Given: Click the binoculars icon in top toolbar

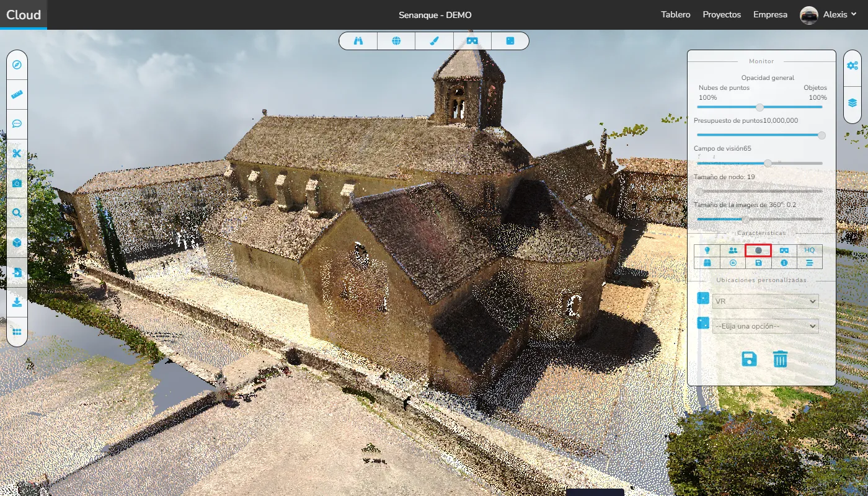Looking at the screenshot, I should 358,41.
